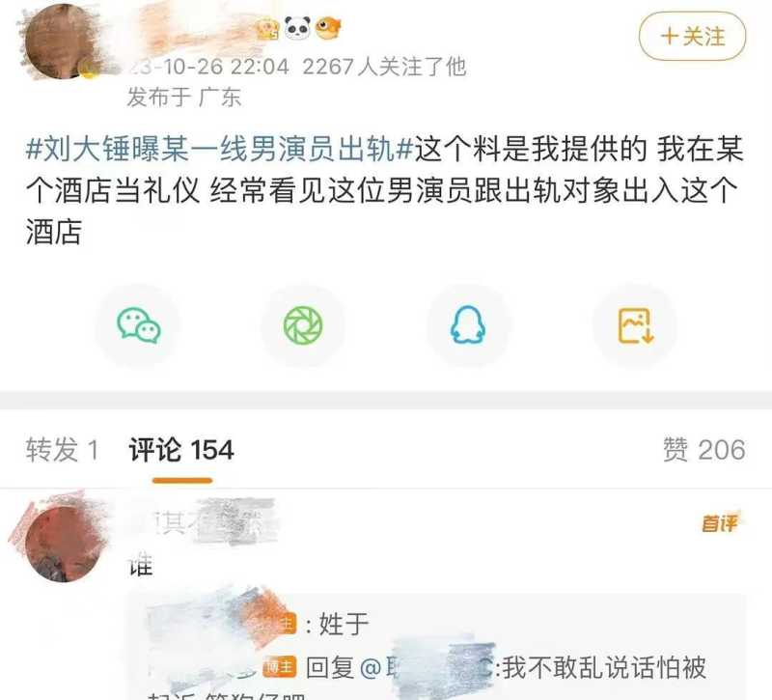Tap the yellow badge left of the panda
772x700 pixels.
coord(269,29)
